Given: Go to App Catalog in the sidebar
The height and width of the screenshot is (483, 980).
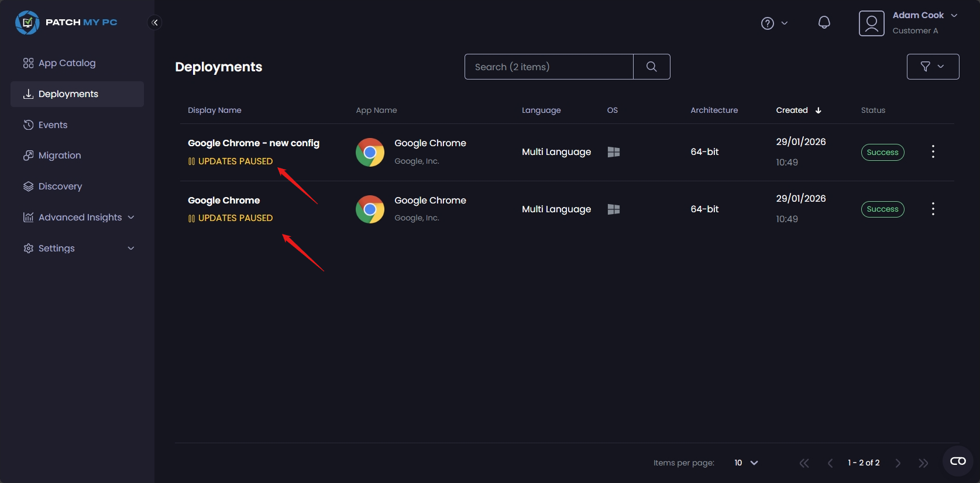Looking at the screenshot, I should 67,63.
